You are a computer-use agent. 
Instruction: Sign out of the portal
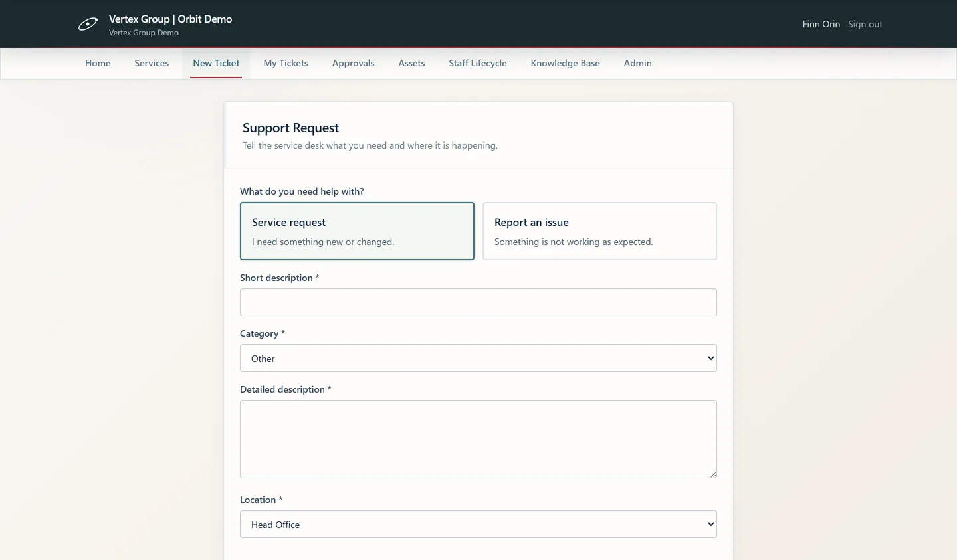pos(865,24)
